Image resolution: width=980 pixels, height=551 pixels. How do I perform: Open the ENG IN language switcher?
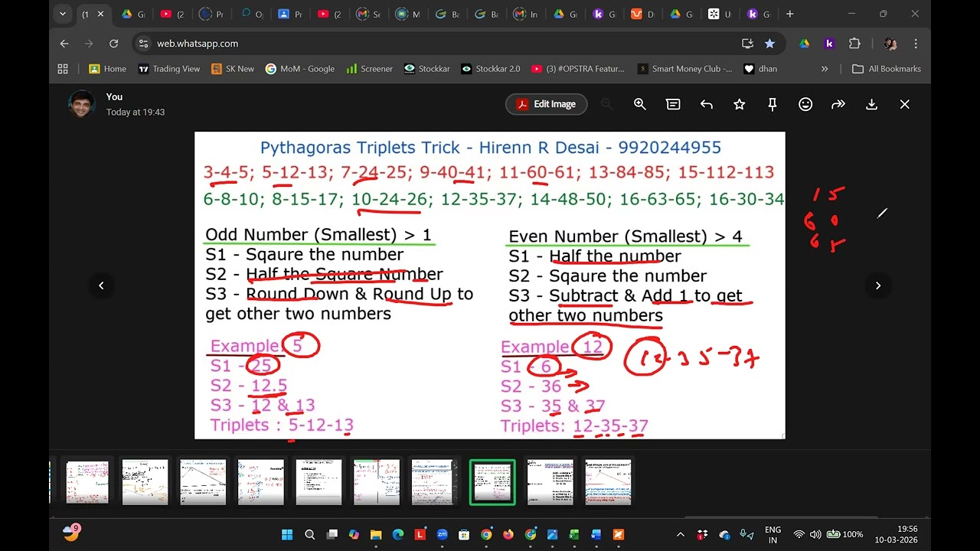click(x=773, y=534)
